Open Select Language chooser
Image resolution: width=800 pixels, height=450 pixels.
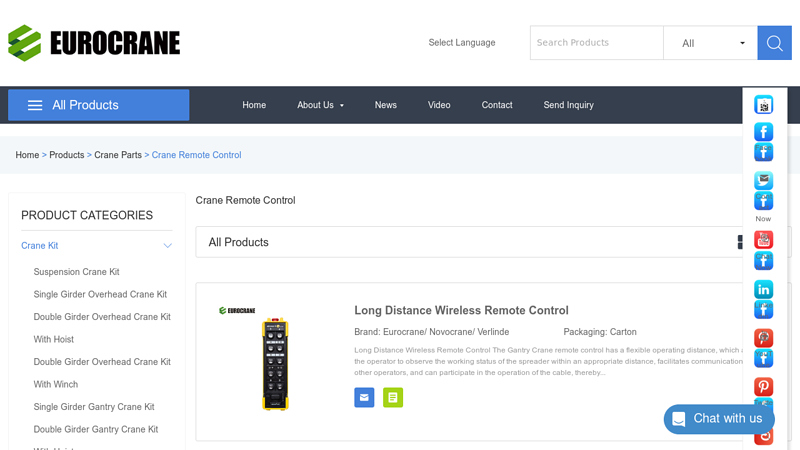click(462, 42)
